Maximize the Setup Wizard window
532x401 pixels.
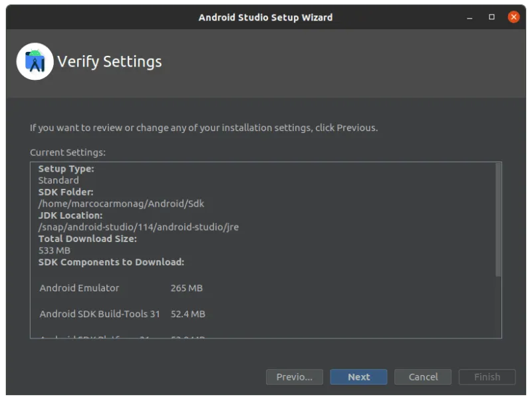pyautogui.click(x=492, y=17)
